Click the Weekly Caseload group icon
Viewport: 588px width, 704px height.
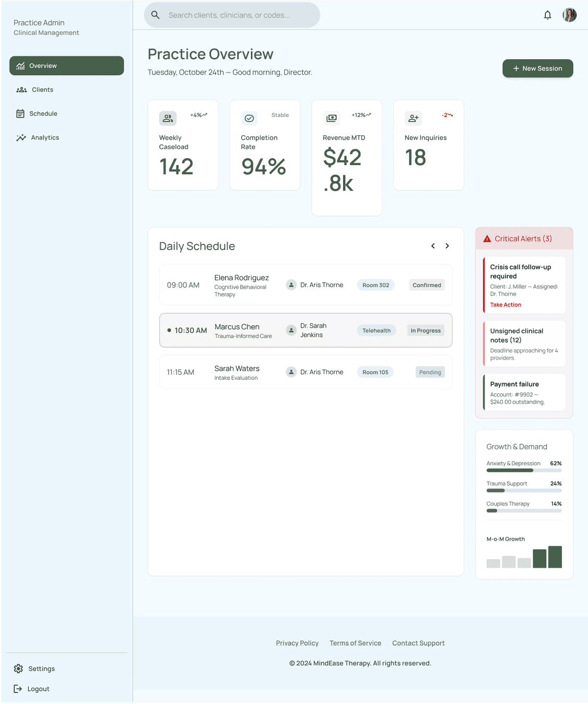click(168, 118)
